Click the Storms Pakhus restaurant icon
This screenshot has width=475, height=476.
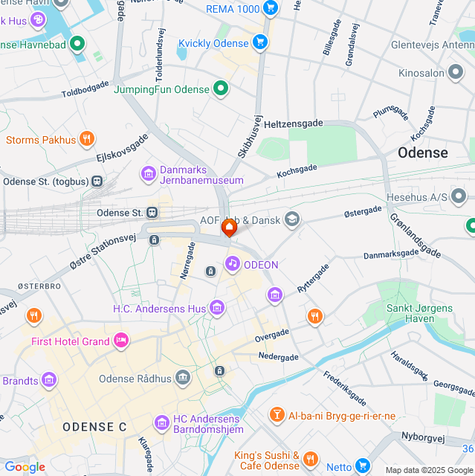click(87, 139)
